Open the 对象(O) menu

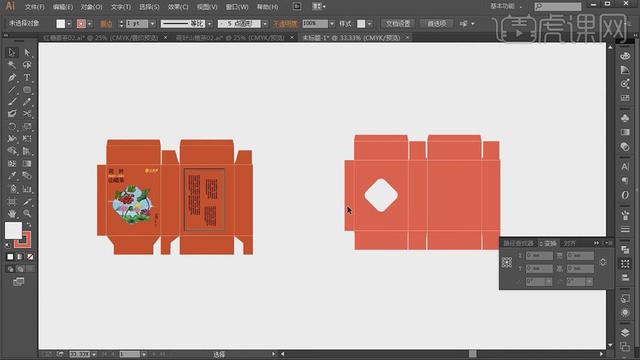(x=91, y=7)
